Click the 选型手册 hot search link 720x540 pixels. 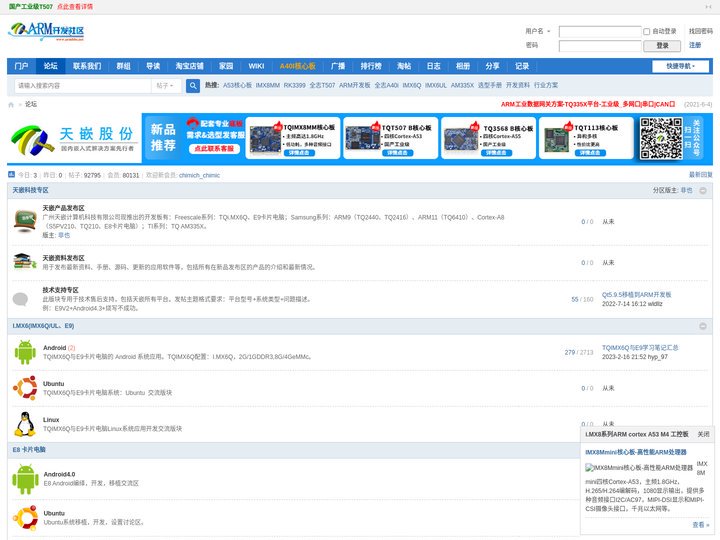pos(490,85)
